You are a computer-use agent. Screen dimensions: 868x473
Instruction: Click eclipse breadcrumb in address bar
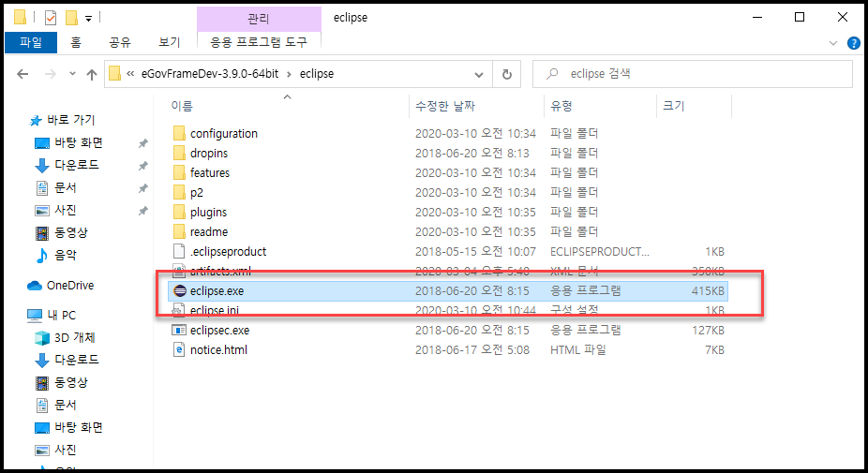[x=317, y=74]
